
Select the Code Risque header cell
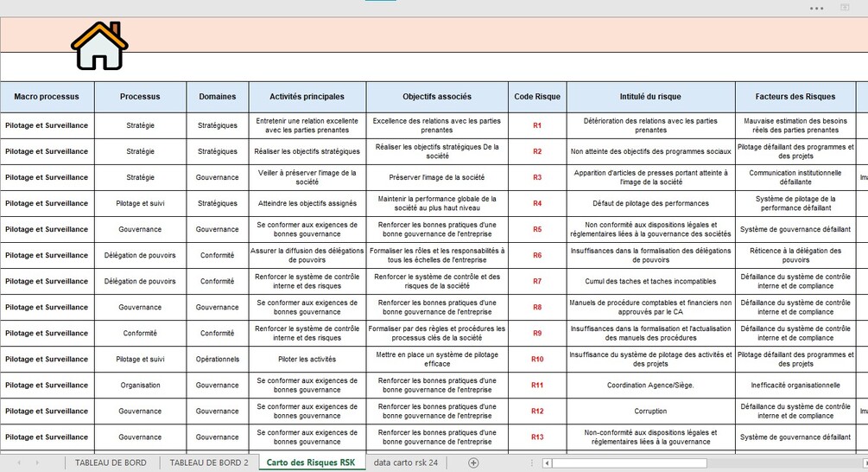coord(537,97)
